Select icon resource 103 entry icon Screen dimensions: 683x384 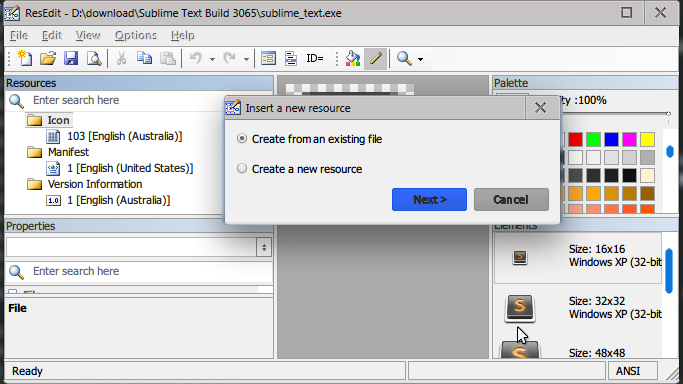(53, 136)
